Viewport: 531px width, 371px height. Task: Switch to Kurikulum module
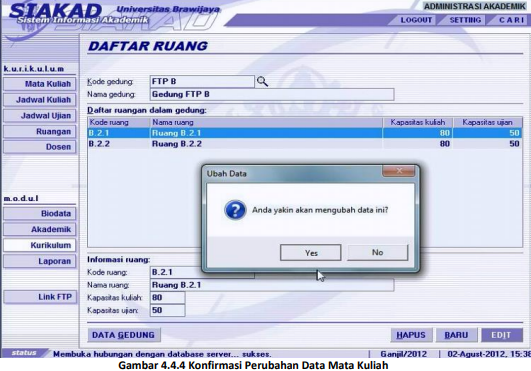(x=40, y=245)
